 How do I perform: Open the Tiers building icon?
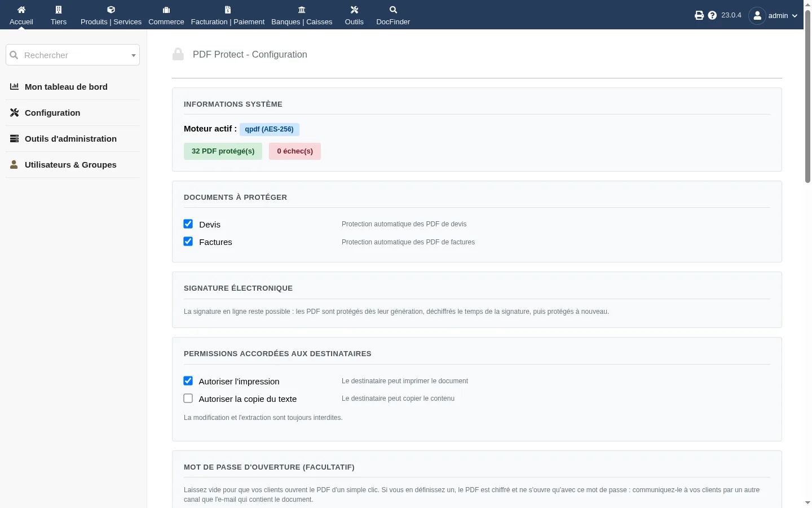(59, 10)
